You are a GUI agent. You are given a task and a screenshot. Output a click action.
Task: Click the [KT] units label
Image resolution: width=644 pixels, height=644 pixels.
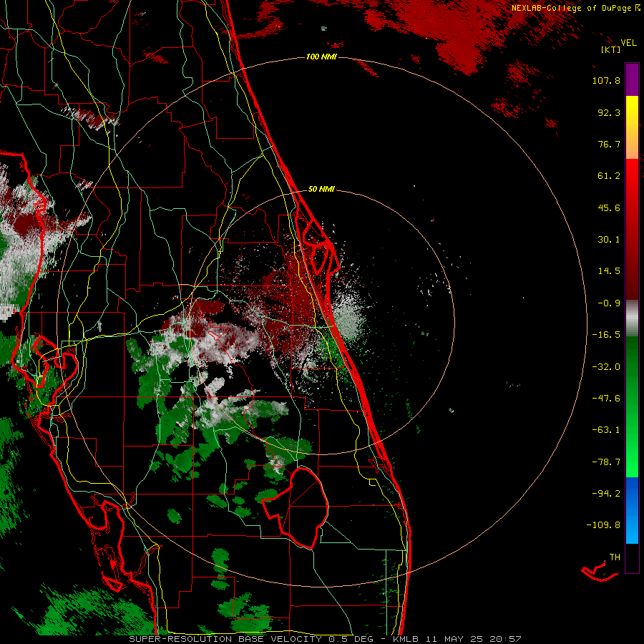pos(610,49)
